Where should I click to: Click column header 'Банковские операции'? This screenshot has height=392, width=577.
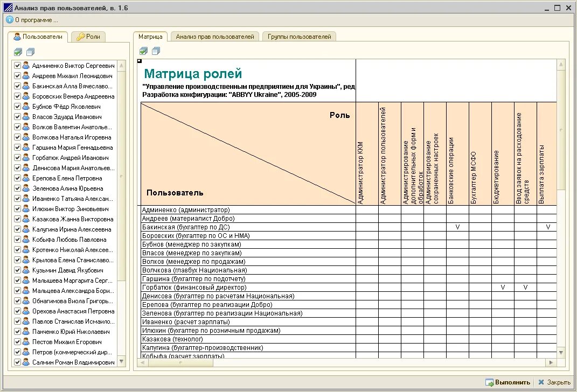[457, 153]
